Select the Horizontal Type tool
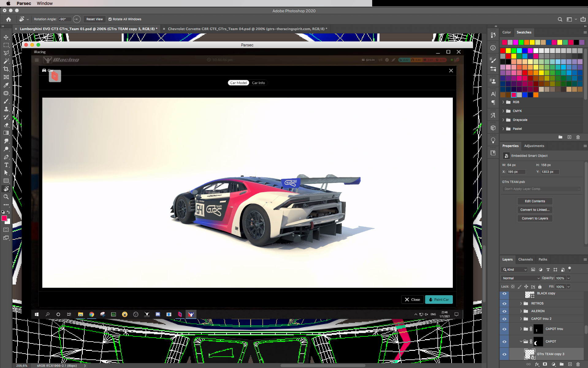Viewport: 588px width, 368px height. click(6, 165)
